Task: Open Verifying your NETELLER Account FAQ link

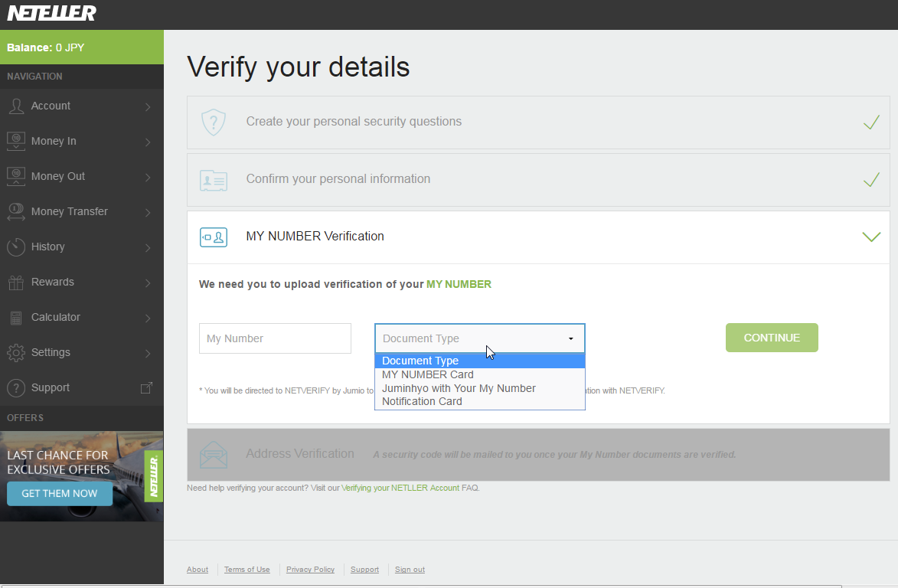Action: (400, 488)
